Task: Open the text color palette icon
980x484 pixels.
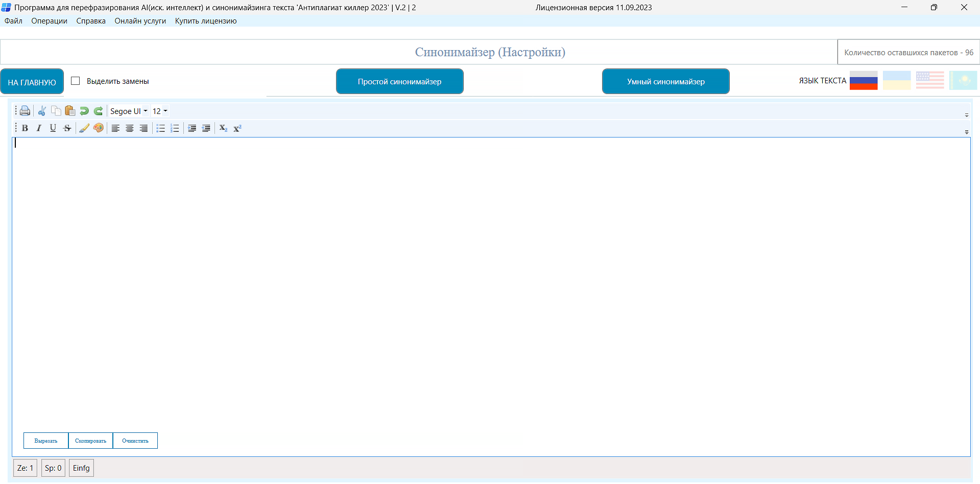Action: (x=99, y=128)
